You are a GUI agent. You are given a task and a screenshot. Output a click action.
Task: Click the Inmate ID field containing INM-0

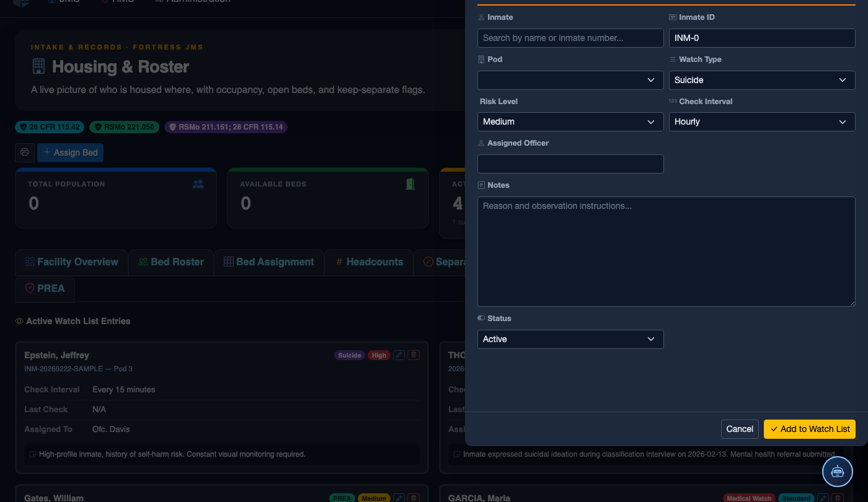pyautogui.click(x=762, y=38)
